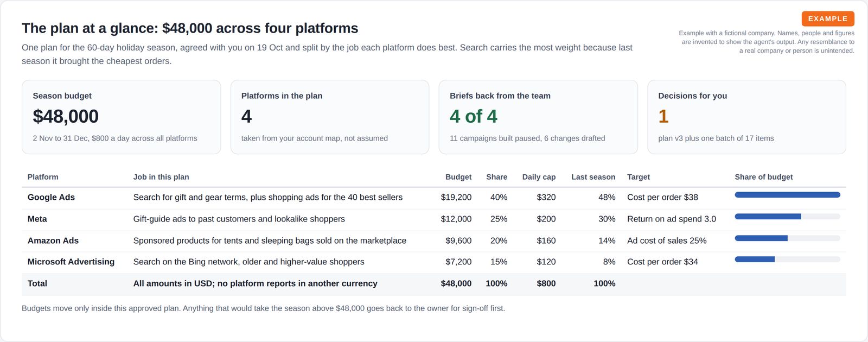Click the target 'Ad cost of sales 25%'

[667, 240]
